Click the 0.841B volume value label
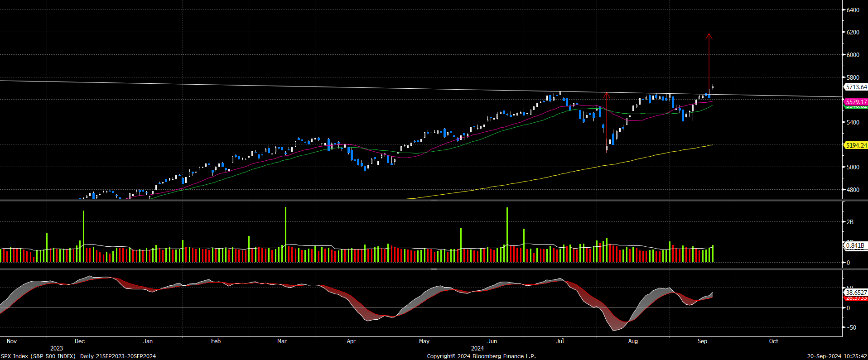The height and width of the screenshot is (360, 868). (x=855, y=245)
